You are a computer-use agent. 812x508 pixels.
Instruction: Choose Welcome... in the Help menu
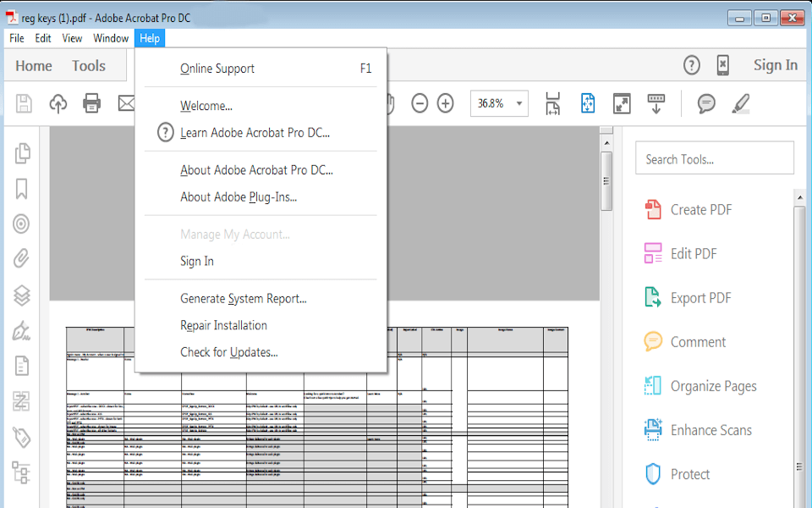(261, 106)
